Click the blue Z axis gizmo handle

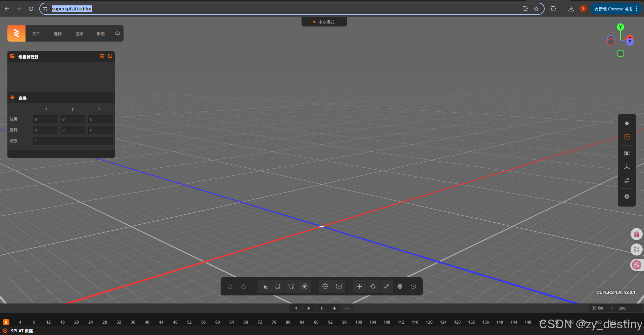630,42
